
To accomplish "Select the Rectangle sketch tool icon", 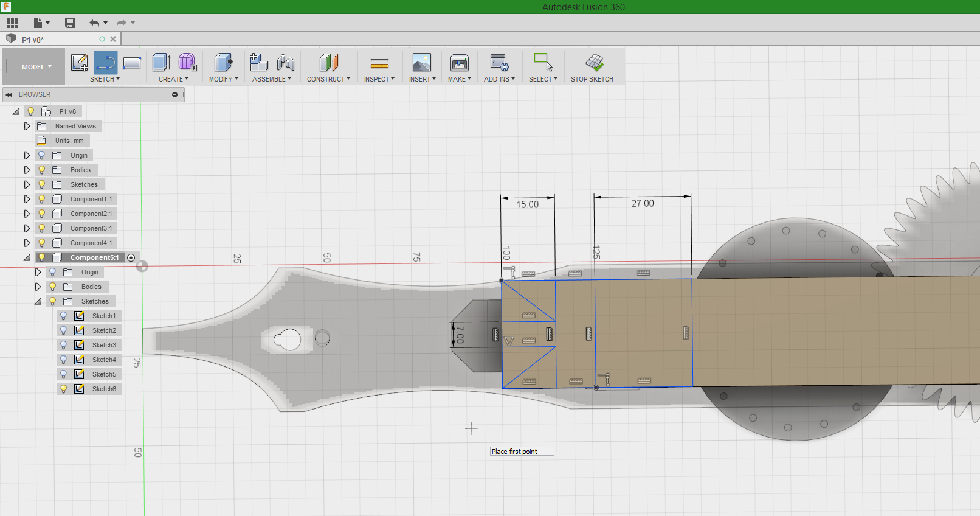I will click(132, 62).
